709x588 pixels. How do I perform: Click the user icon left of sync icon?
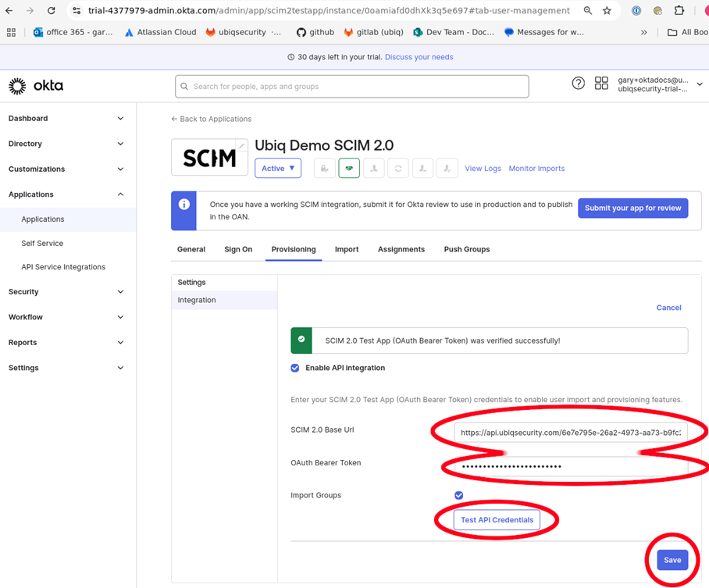click(373, 168)
